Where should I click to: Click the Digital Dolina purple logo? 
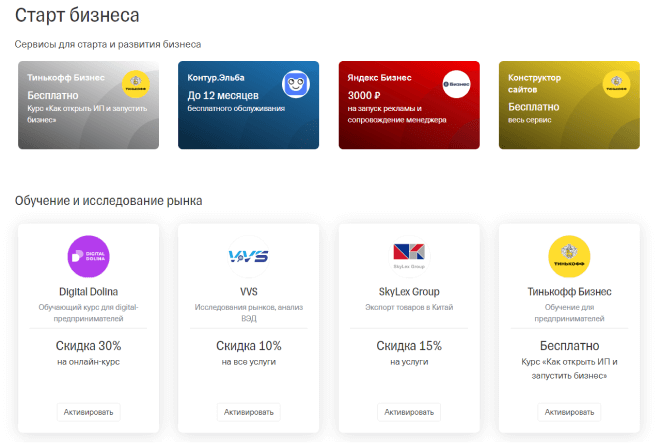pyautogui.click(x=88, y=255)
